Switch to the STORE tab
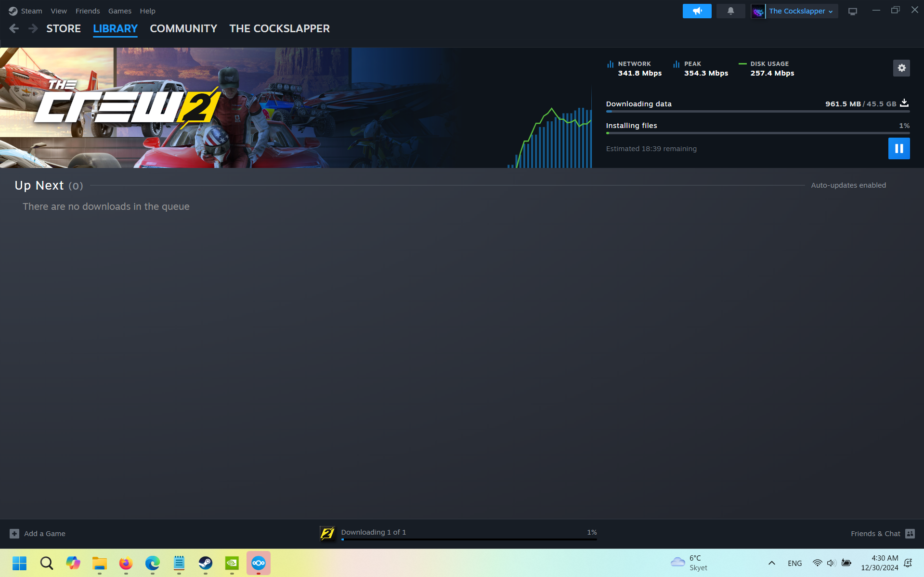 (64, 29)
